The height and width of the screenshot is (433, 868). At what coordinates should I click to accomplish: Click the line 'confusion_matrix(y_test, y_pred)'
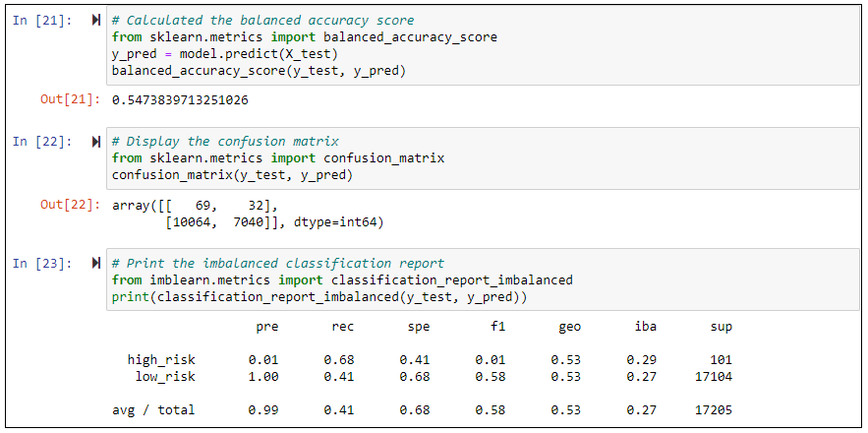pos(233,175)
